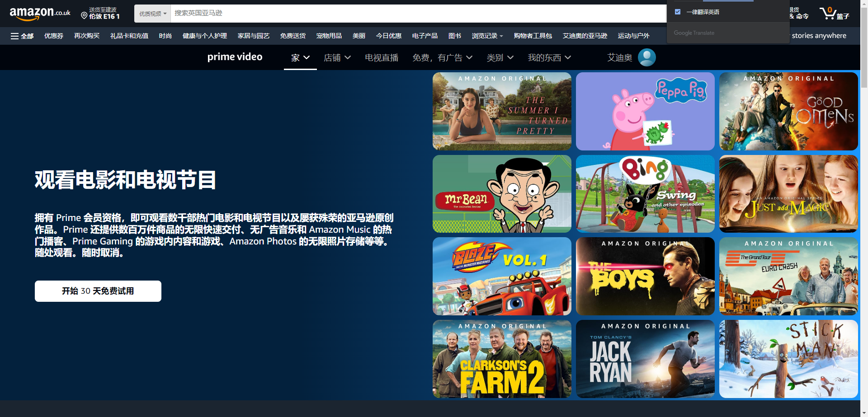Open the 全部 hamburger menu
This screenshot has height=417, width=868.
[22, 36]
